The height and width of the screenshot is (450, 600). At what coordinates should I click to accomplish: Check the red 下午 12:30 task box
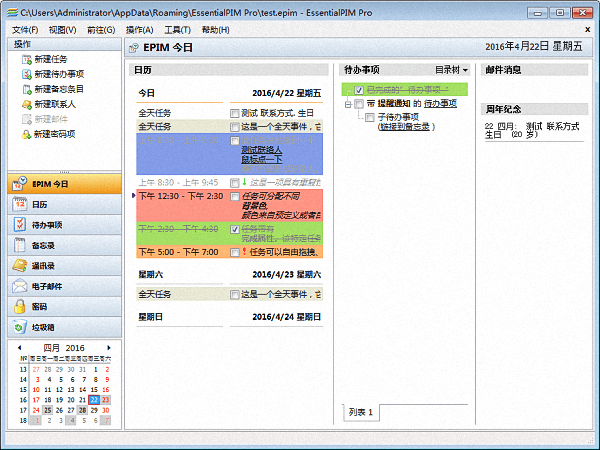pyautogui.click(x=235, y=197)
